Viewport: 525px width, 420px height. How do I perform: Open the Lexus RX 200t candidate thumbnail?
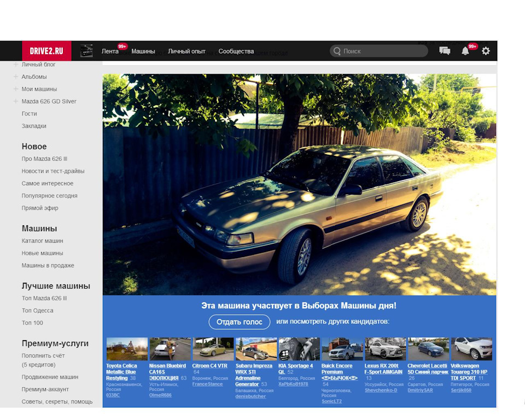coord(385,349)
